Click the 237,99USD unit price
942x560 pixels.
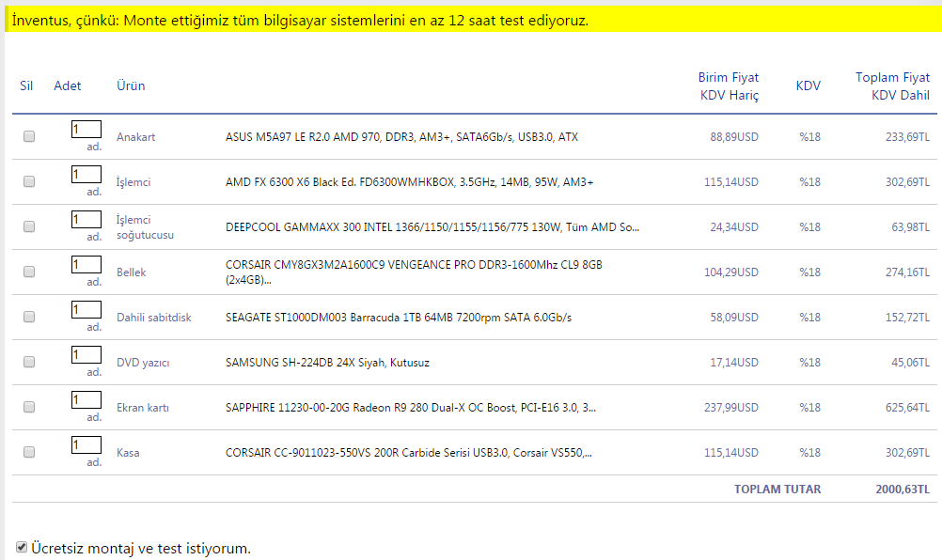(731, 408)
